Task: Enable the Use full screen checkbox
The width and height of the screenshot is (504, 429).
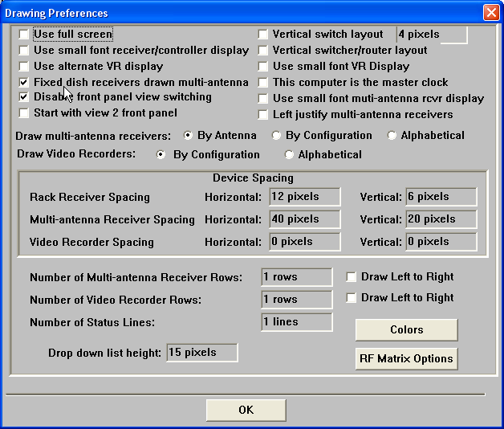Action: 24,35
